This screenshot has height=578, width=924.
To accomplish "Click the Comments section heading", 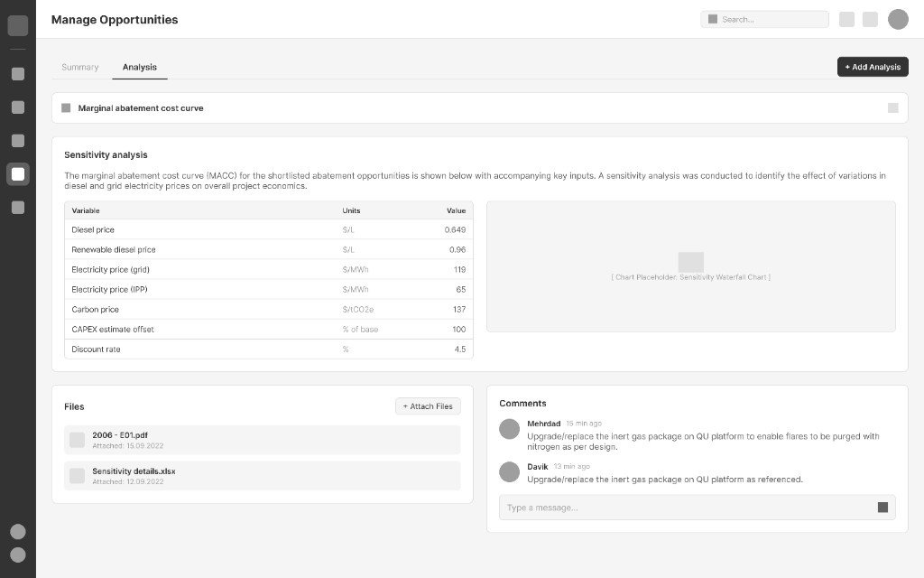I will (522, 404).
